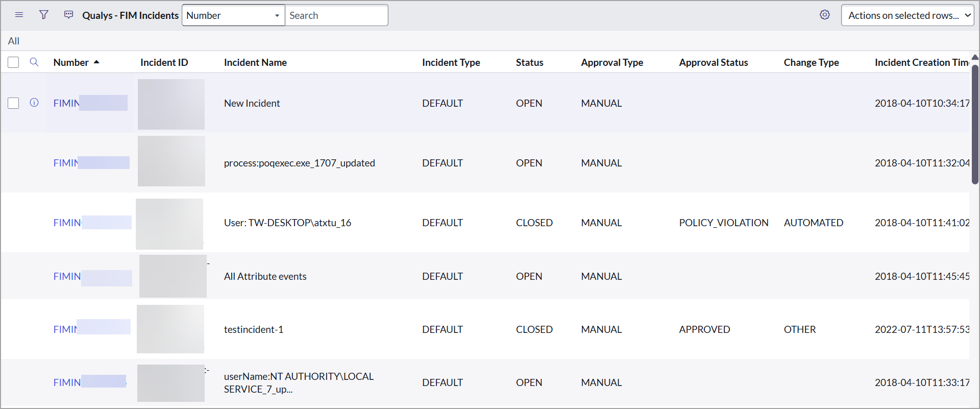Check the New Incident row checkbox
Viewport: 980px width, 409px height.
(13, 103)
